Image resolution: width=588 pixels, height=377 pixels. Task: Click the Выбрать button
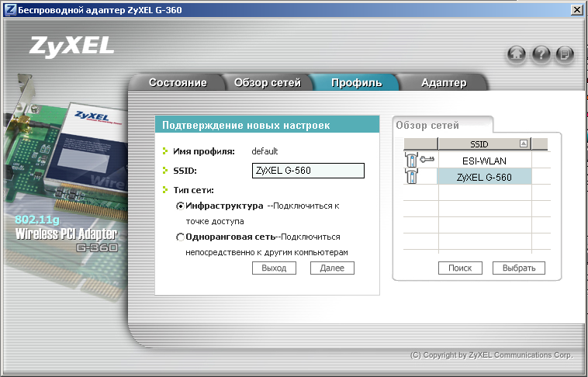pyautogui.click(x=519, y=268)
